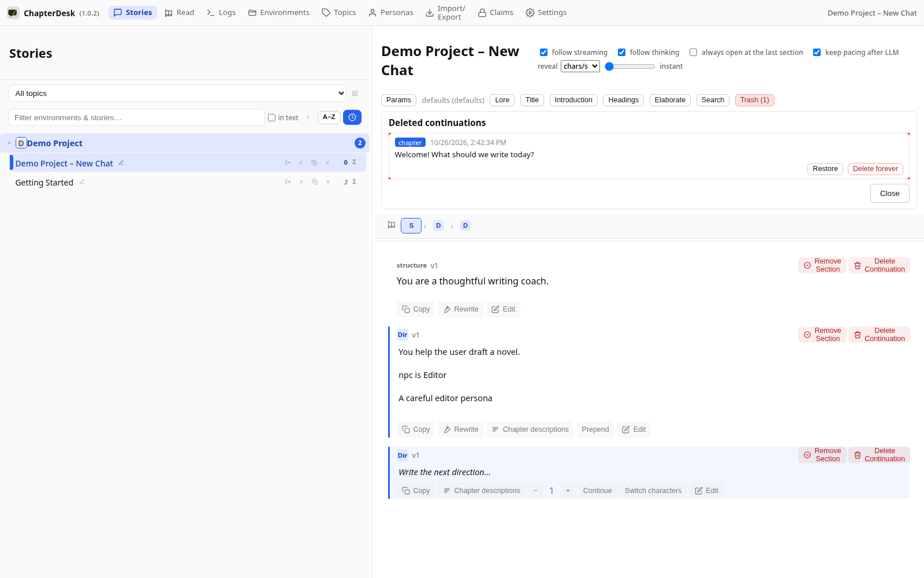Screen dimensions: 924x578
Task: Delete Getting Started story with X icon
Action: (x=328, y=182)
